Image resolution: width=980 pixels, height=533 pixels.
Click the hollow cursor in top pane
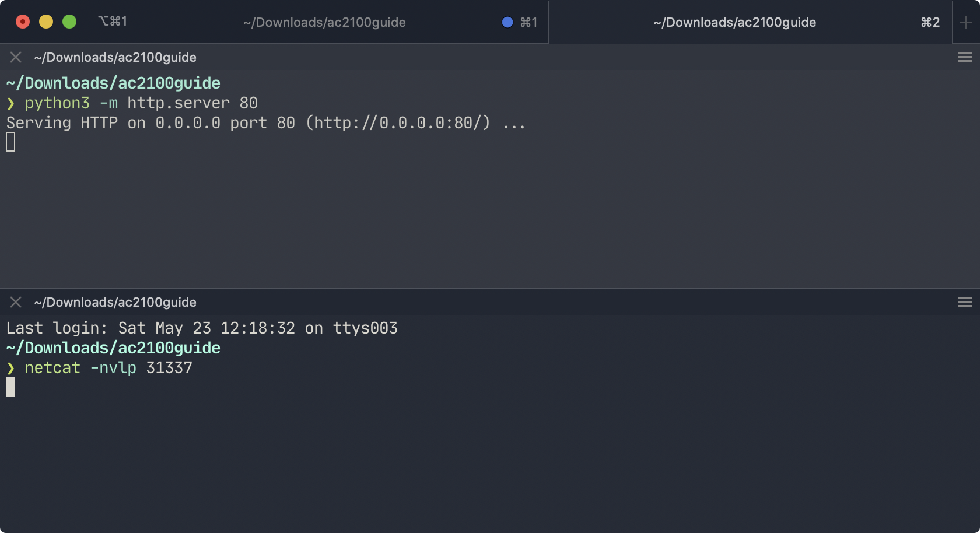click(10, 142)
